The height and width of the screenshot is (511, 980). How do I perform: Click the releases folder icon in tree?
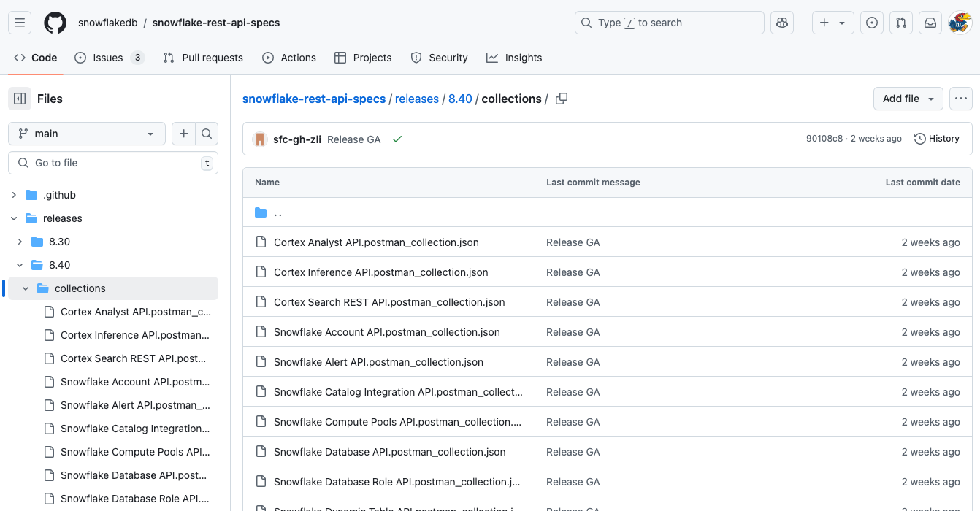click(x=31, y=218)
